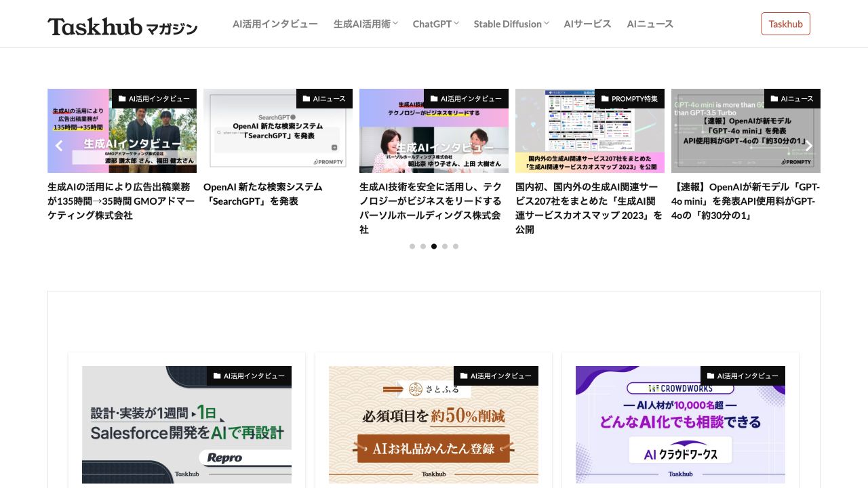Open the AIクラウドワークス card image
868x488 pixels.
click(680, 425)
